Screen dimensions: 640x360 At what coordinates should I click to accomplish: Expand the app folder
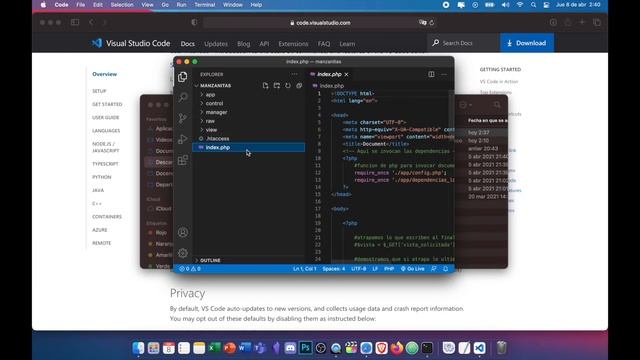click(249, 95)
